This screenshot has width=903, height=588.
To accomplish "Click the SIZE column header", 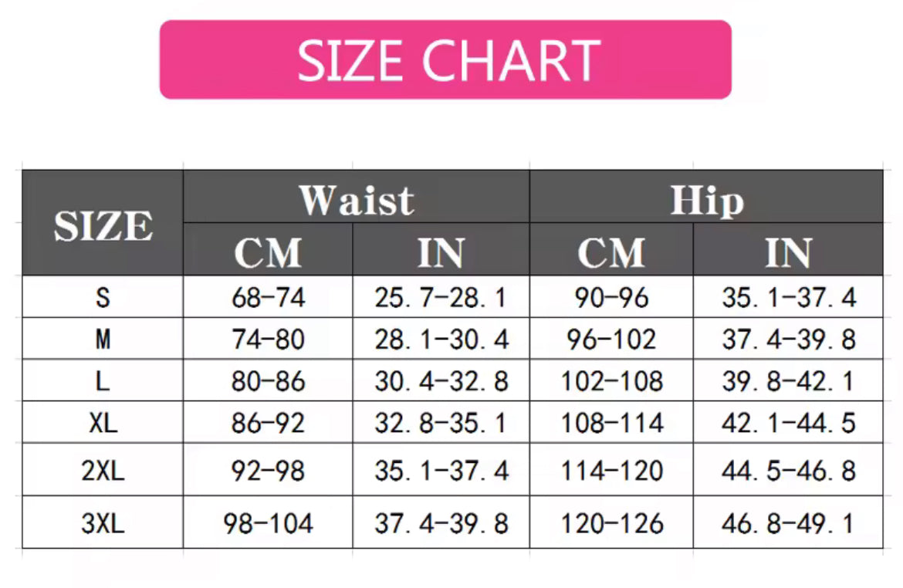I will (x=103, y=225).
